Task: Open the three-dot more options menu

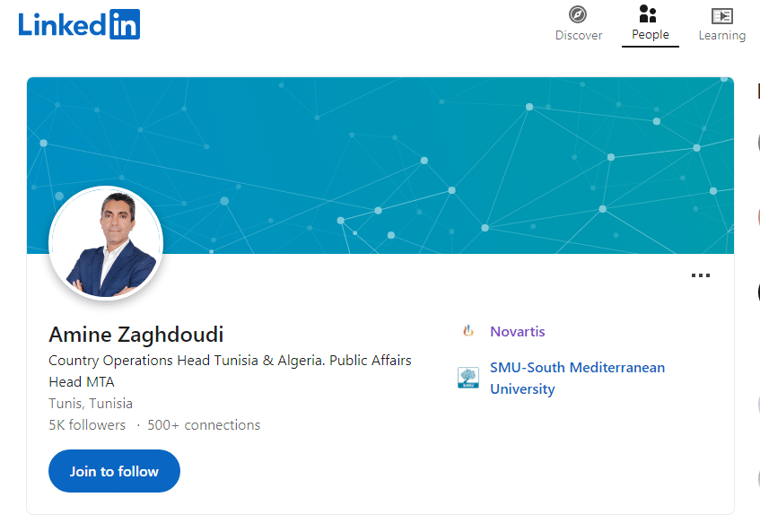Action: 701,275
